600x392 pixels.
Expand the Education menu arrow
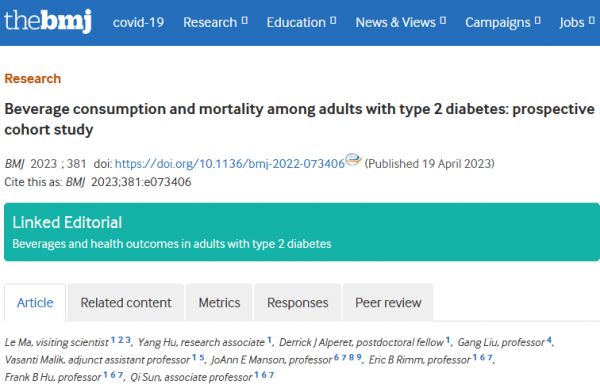[x=333, y=20]
